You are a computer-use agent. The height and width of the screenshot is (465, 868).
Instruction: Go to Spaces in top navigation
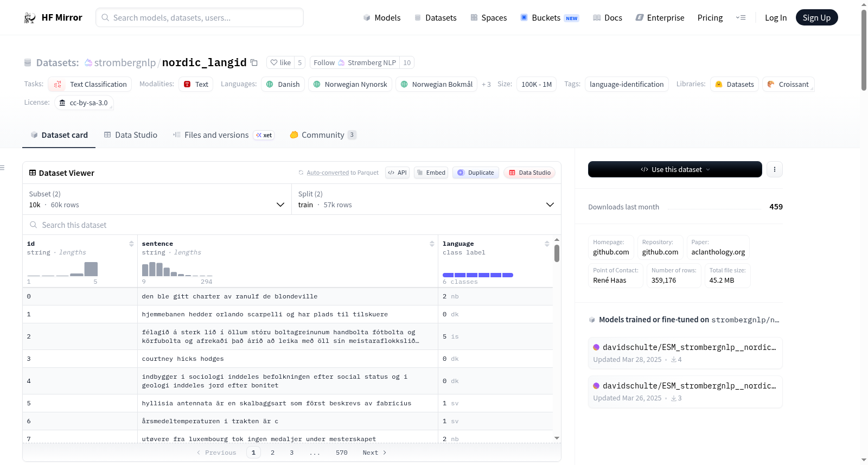(488, 18)
